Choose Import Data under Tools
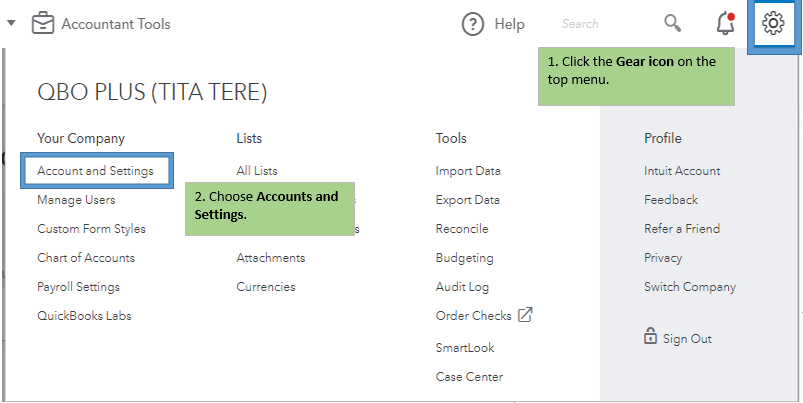This screenshot has height=403, width=803. click(x=468, y=171)
